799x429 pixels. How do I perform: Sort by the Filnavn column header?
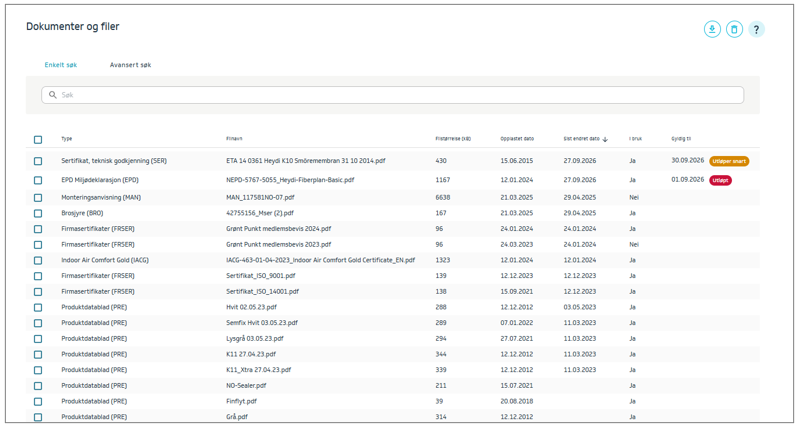coord(234,139)
